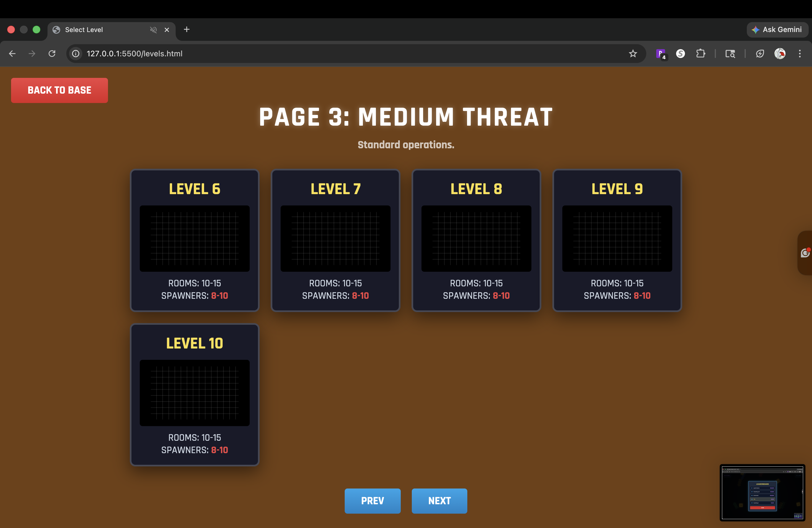The width and height of the screenshot is (812, 528).
Task: Choose the Level 10 card
Action: click(x=194, y=395)
